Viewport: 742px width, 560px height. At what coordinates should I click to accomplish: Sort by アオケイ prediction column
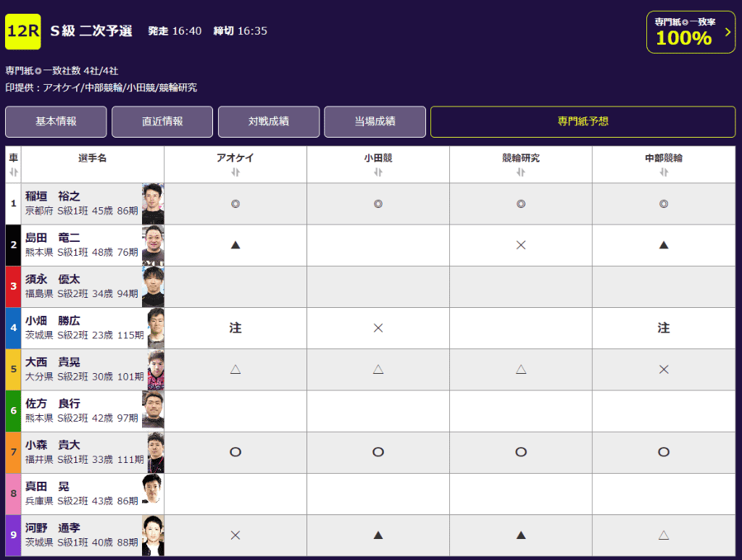point(235,172)
